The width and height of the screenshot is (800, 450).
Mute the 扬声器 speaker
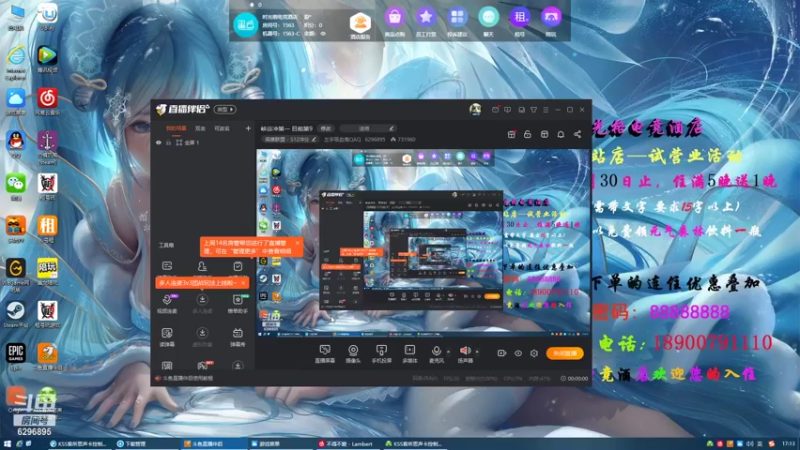[x=465, y=354]
